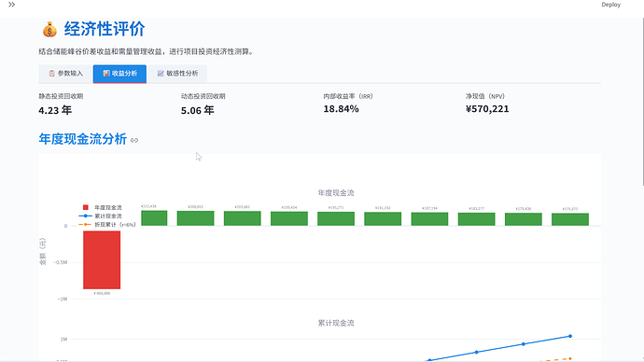Click the 敏感性分析 tab chart icon
The height and width of the screenshot is (362, 644).
click(161, 74)
